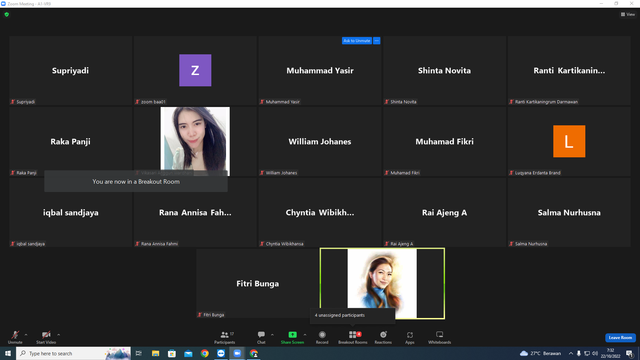Expand share options arrow beside Share Screen

tap(305, 335)
